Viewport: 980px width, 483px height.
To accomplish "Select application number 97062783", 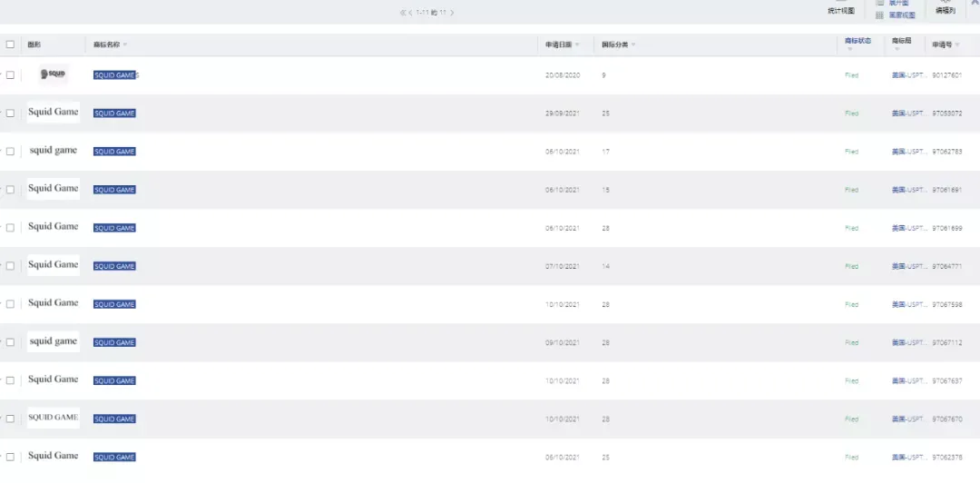I will (946, 152).
